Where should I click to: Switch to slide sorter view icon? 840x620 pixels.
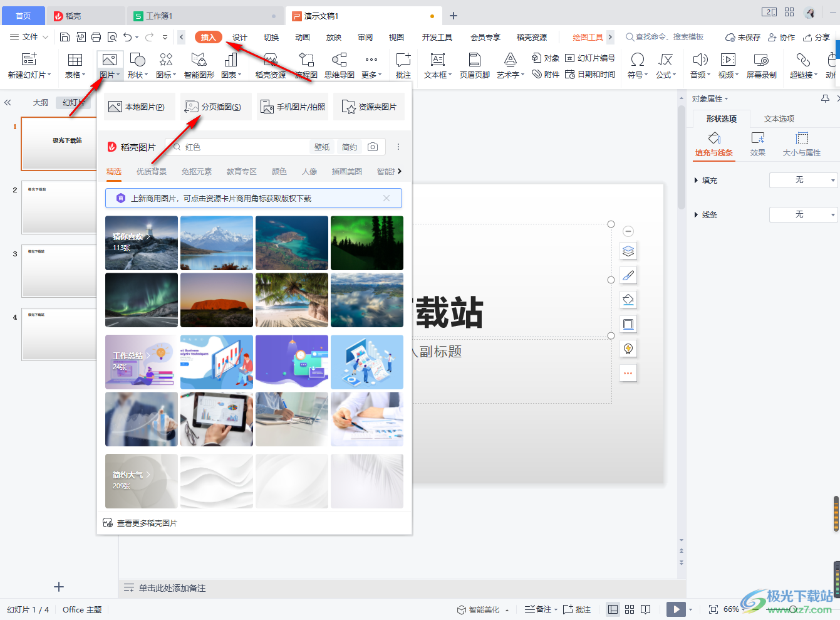pyautogui.click(x=630, y=609)
